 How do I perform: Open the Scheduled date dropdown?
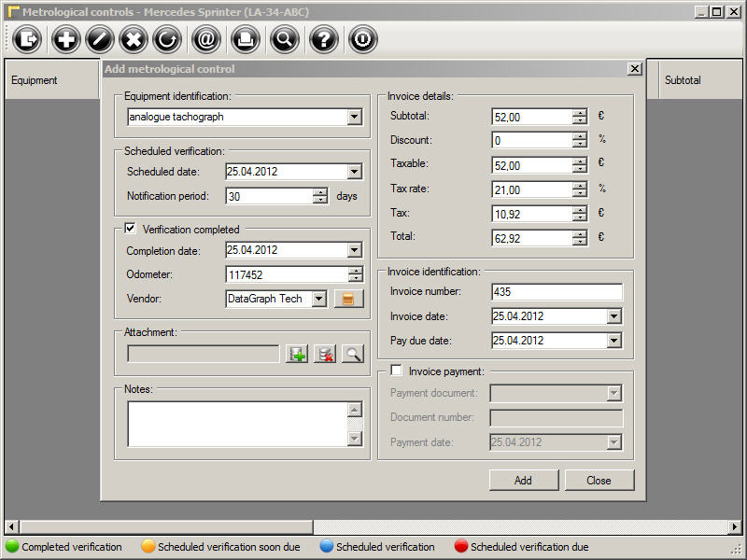pyautogui.click(x=354, y=172)
